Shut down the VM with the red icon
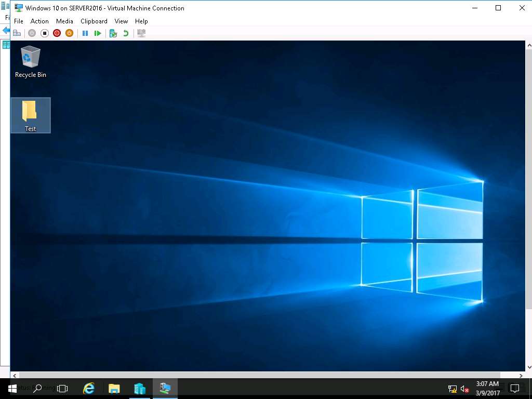 tap(57, 33)
